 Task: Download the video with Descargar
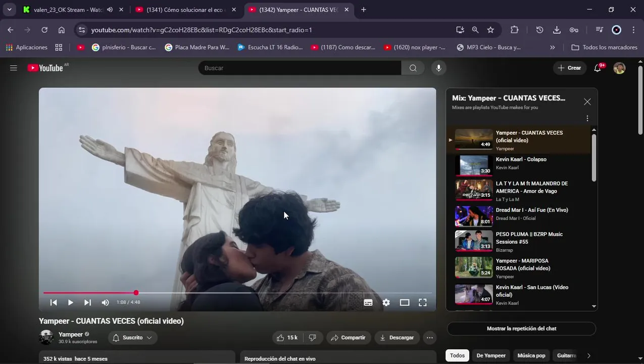coord(397,338)
